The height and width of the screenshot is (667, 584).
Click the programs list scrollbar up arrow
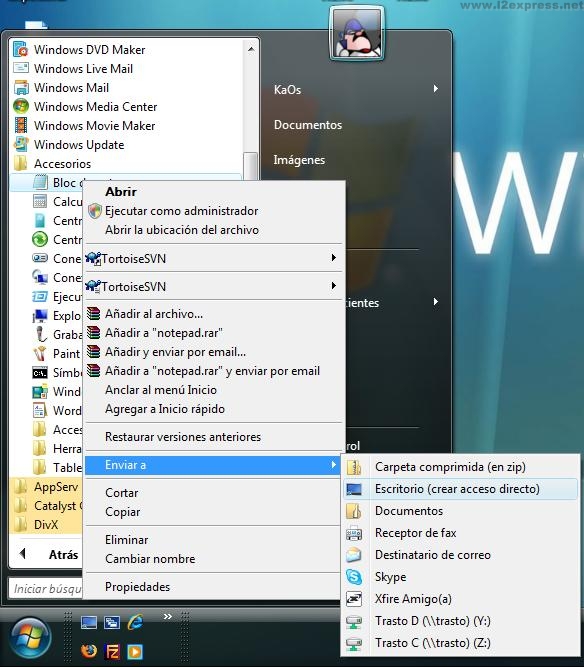pos(251,49)
